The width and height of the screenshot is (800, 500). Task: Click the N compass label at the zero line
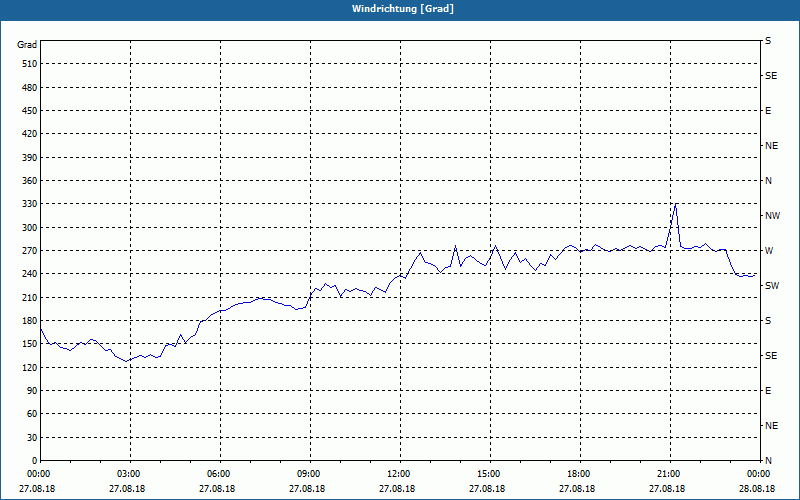click(x=768, y=461)
